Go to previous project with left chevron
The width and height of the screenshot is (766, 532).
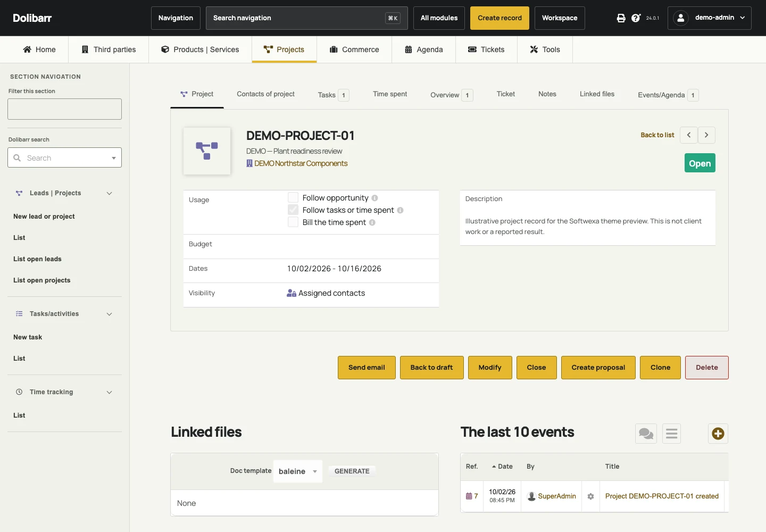click(689, 135)
